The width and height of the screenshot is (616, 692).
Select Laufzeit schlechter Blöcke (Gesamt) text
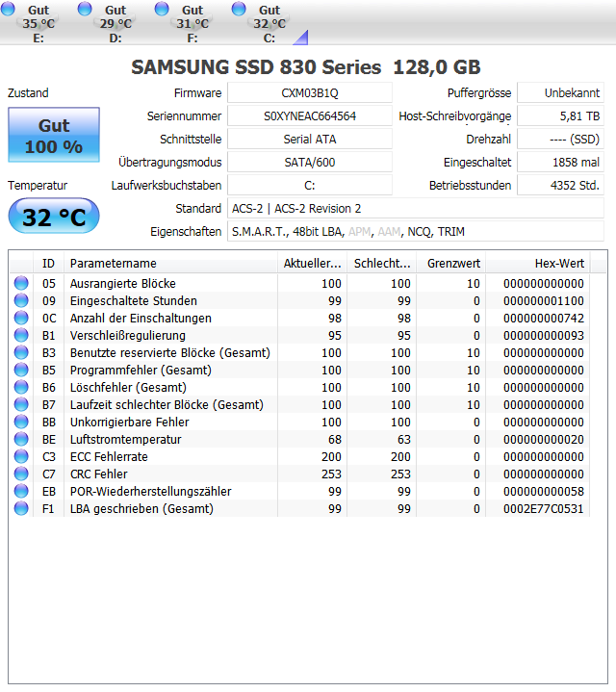(x=167, y=404)
